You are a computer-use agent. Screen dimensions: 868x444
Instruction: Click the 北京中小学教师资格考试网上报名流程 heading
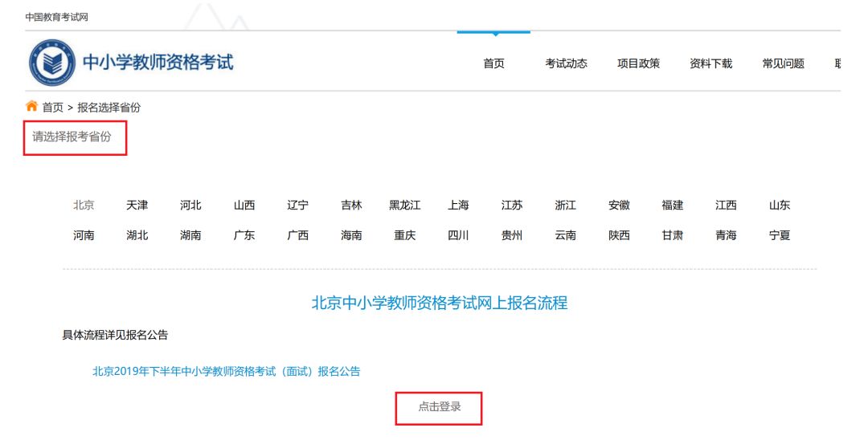(440, 303)
